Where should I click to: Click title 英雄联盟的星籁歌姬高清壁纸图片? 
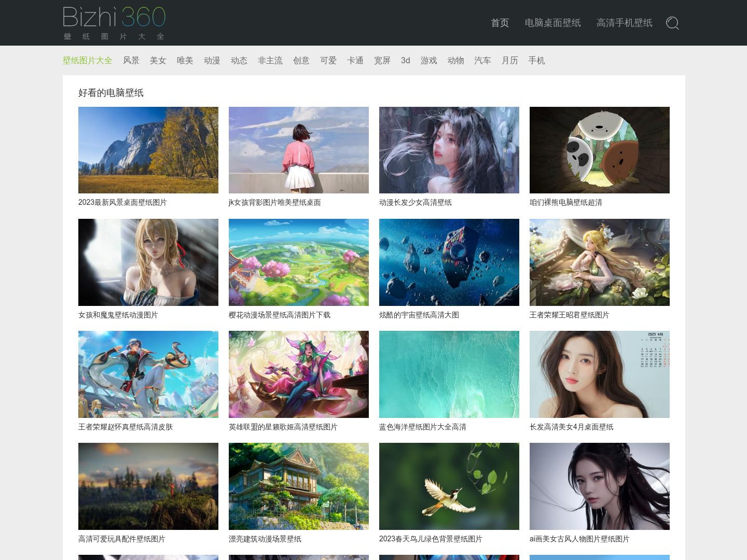click(x=283, y=427)
